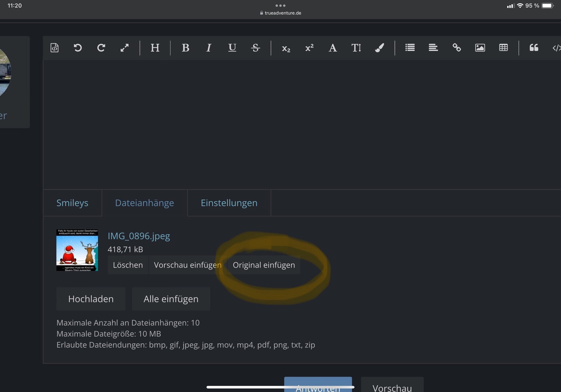Toggle the source code view icon
Viewport: 561px width, 392px height.
point(55,48)
